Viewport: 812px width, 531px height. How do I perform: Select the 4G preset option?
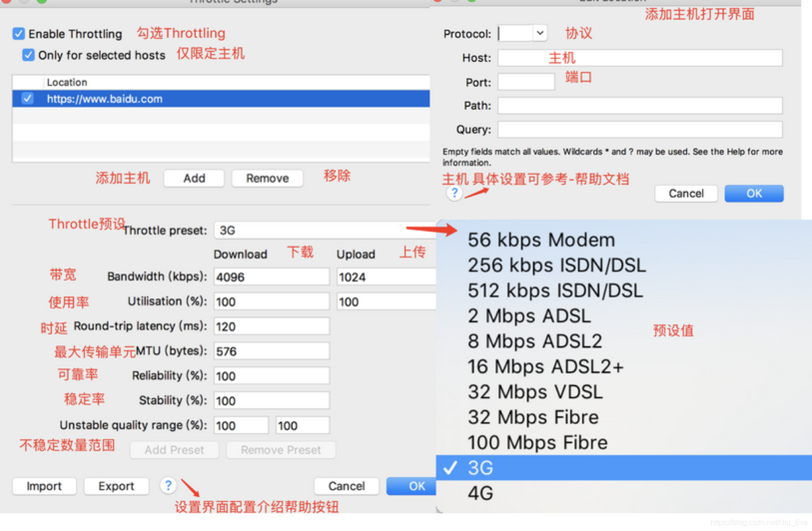click(x=624, y=493)
